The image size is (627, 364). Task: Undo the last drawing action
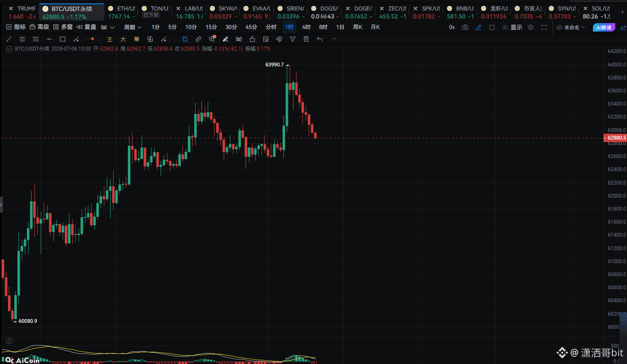[320, 39]
